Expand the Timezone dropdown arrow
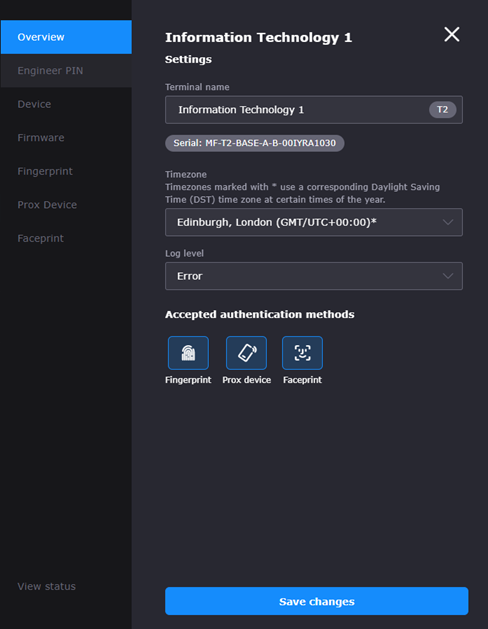This screenshot has height=629, width=488. click(x=448, y=222)
